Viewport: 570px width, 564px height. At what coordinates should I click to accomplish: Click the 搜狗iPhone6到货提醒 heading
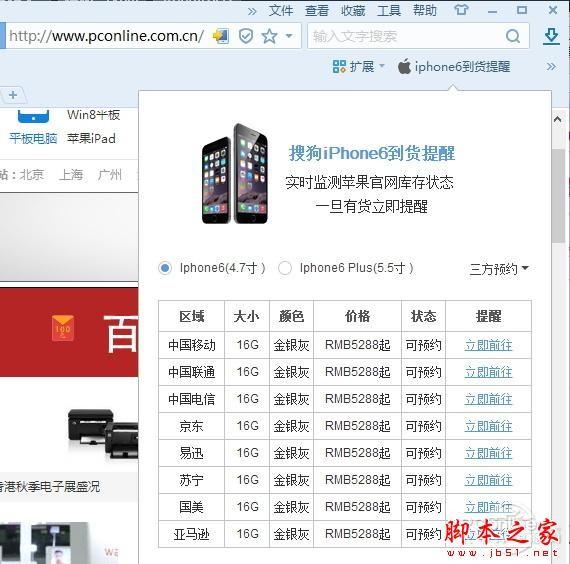(x=372, y=153)
